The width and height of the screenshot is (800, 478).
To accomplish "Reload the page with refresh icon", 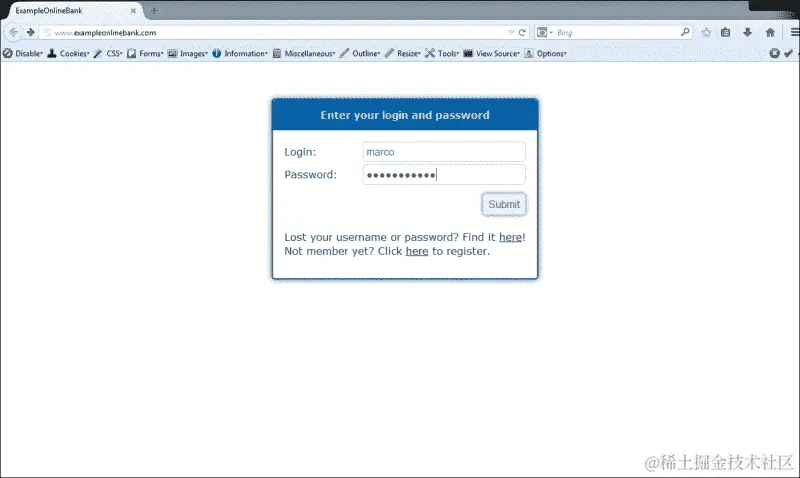I will click(522, 32).
